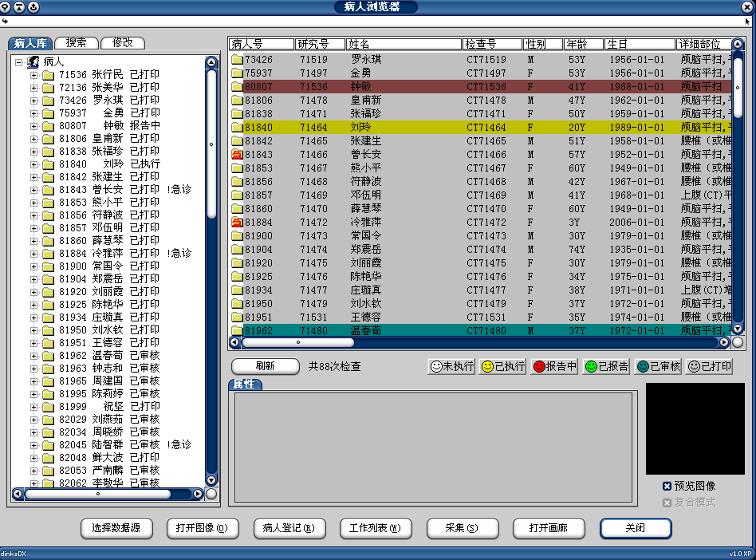Viewport: 756px width, 560px height.
Task: Collapse the 病人 root tree node
Action: (19, 62)
